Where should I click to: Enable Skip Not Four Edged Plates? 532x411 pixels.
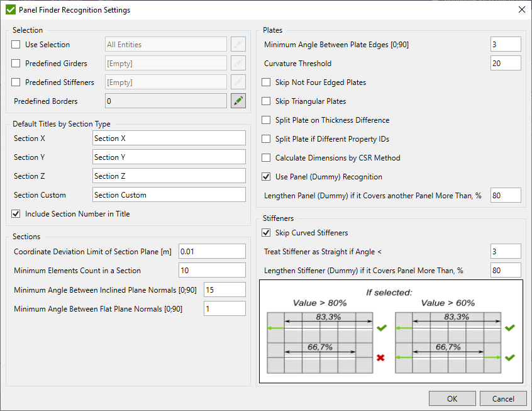tap(266, 82)
